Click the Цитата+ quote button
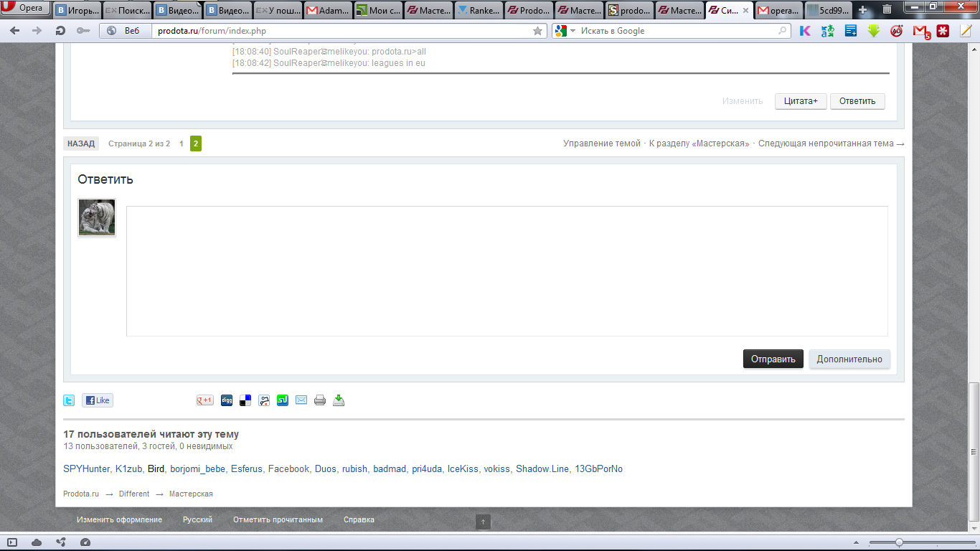Screen dimensions: 980x551 click(801, 101)
